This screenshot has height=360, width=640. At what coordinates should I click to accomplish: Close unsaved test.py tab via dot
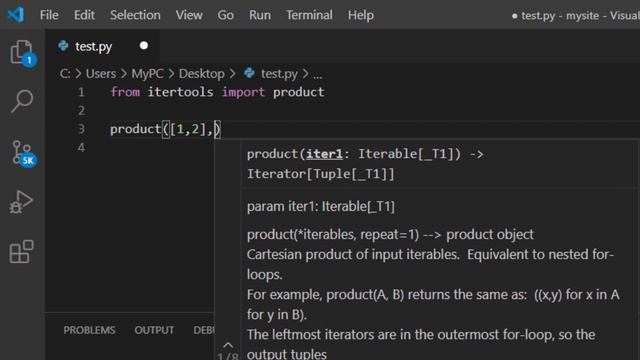pos(144,45)
